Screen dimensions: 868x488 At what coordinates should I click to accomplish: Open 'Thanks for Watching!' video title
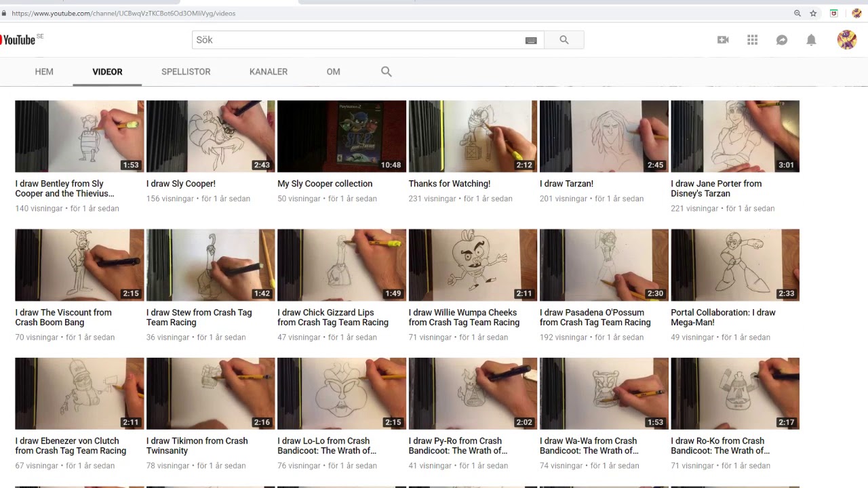pos(450,184)
